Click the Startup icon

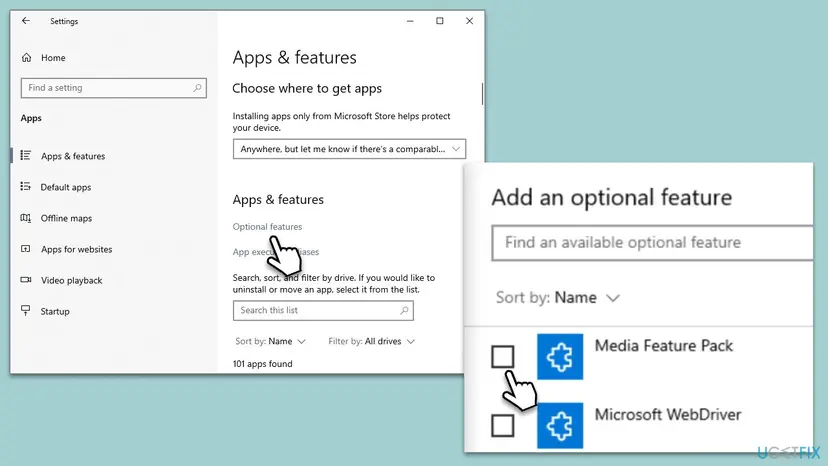pyautogui.click(x=25, y=311)
